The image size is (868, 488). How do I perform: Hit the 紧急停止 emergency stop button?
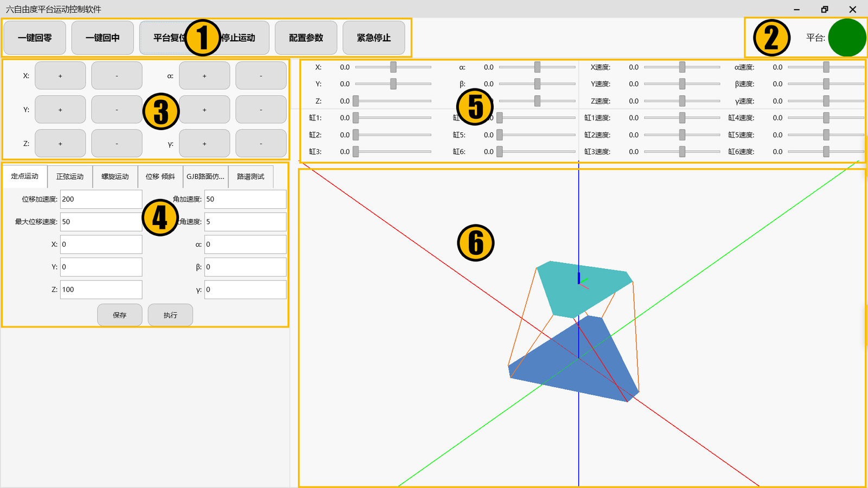point(374,38)
